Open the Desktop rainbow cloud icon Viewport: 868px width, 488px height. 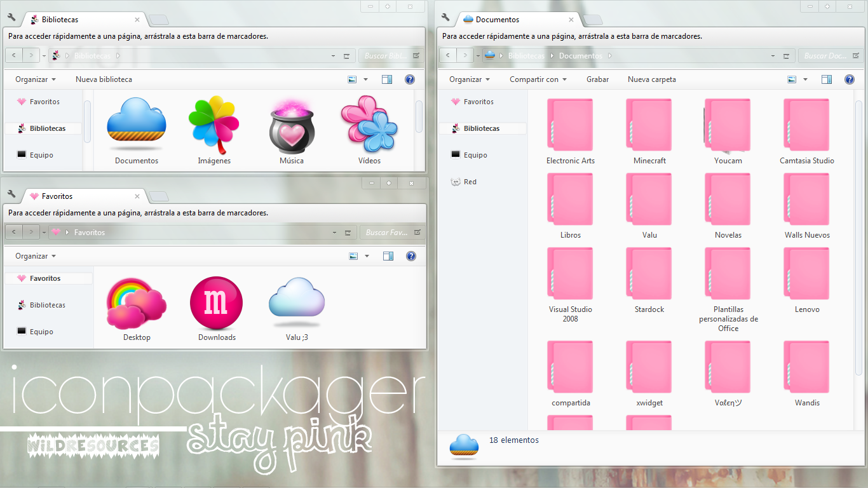(x=137, y=302)
